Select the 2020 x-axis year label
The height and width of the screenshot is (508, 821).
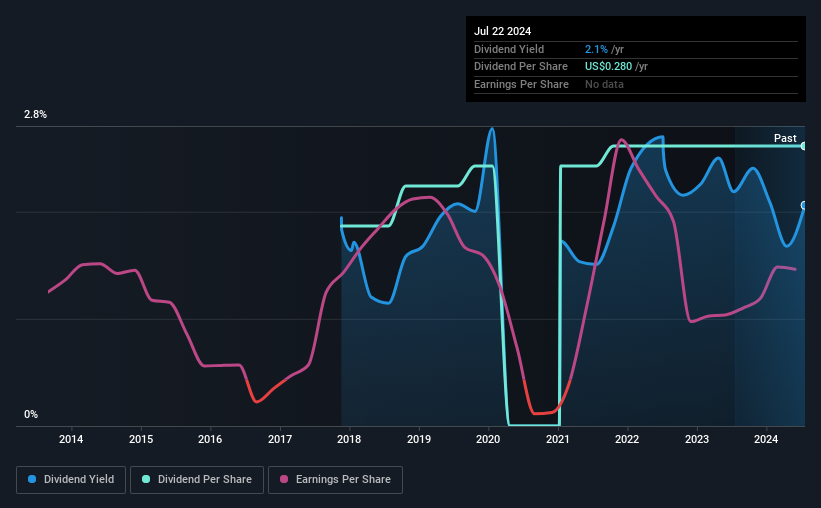pyautogui.click(x=488, y=439)
